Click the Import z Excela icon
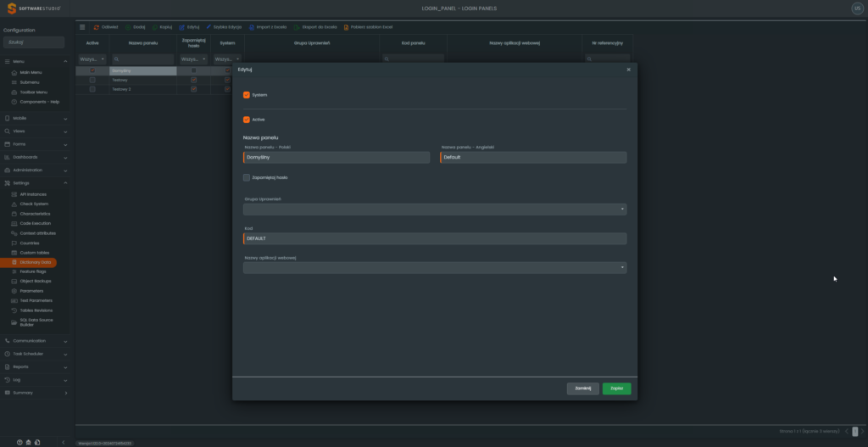The image size is (868, 447). [251, 27]
